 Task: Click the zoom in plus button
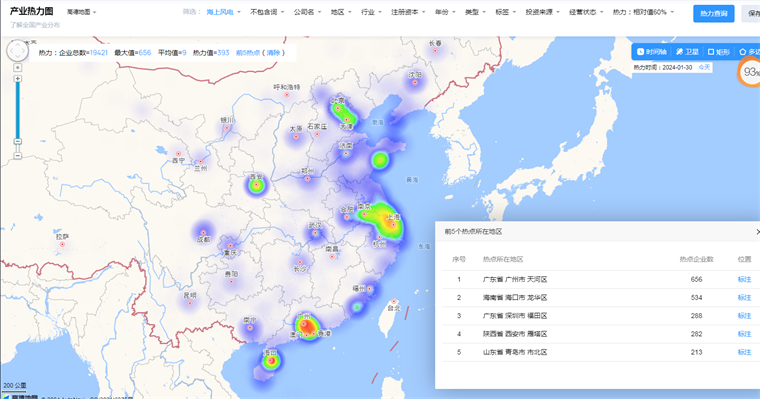(x=18, y=79)
